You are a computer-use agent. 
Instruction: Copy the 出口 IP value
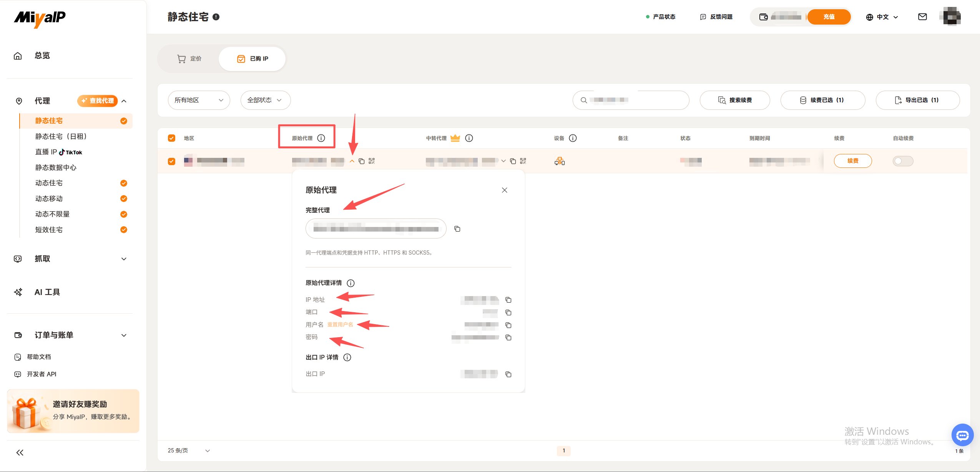508,374
